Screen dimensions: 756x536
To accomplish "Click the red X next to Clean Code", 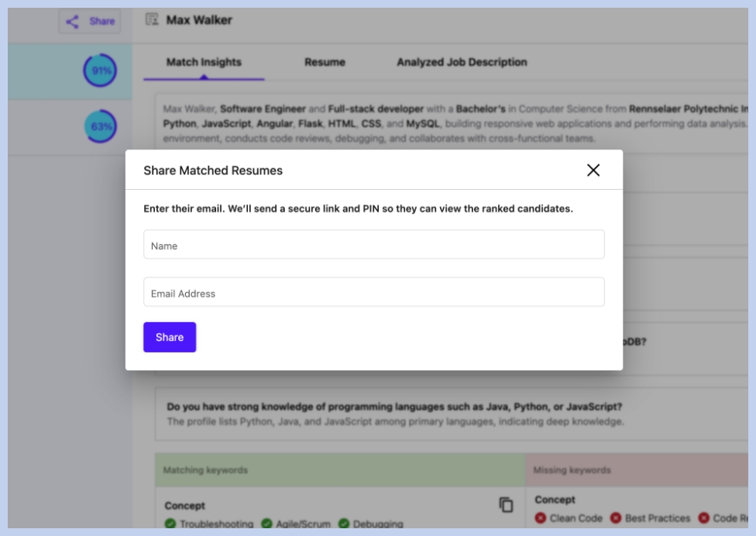I will [x=540, y=518].
